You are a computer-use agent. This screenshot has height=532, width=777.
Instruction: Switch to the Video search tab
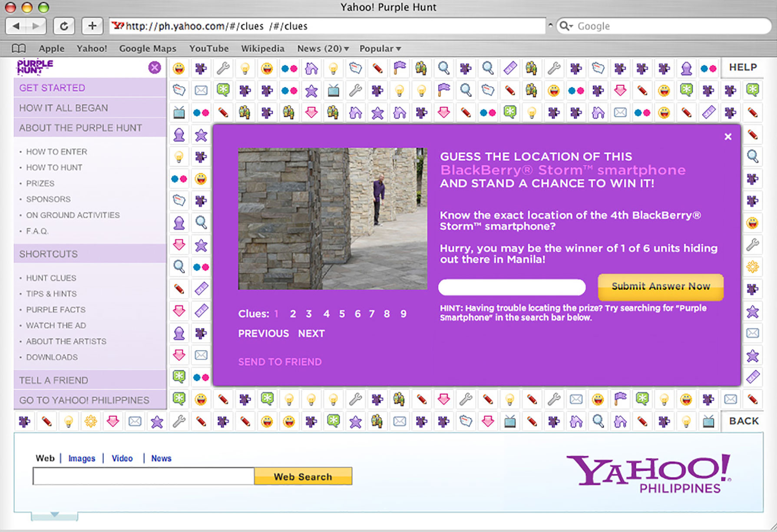[122, 458]
